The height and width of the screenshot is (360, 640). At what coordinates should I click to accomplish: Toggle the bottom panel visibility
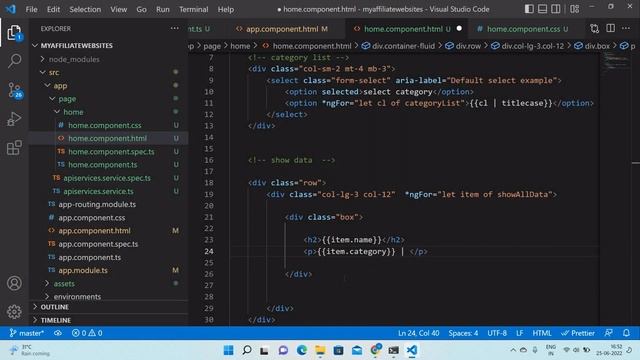tap(542, 9)
